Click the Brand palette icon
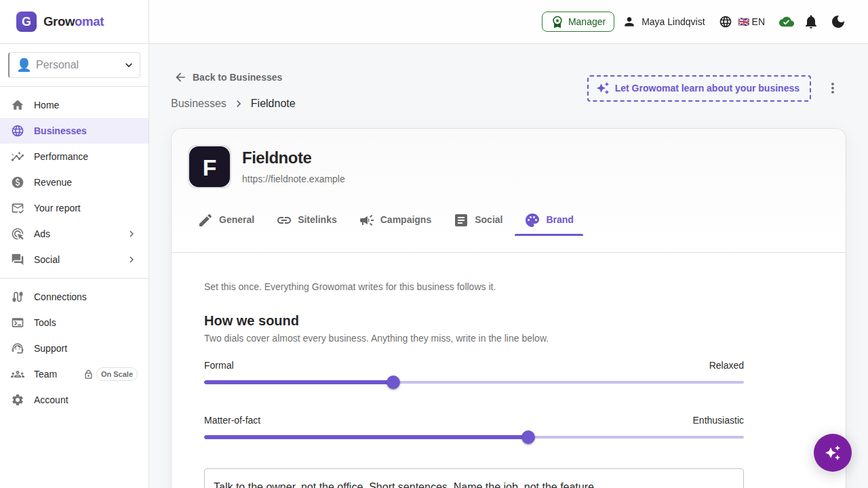The height and width of the screenshot is (488, 868). click(532, 220)
